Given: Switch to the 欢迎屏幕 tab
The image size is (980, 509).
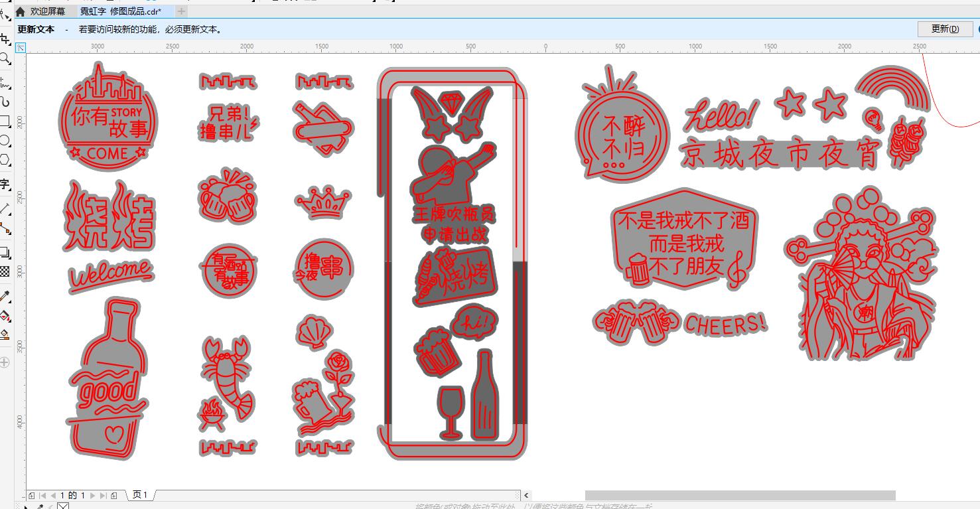Looking at the screenshot, I should (x=48, y=11).
